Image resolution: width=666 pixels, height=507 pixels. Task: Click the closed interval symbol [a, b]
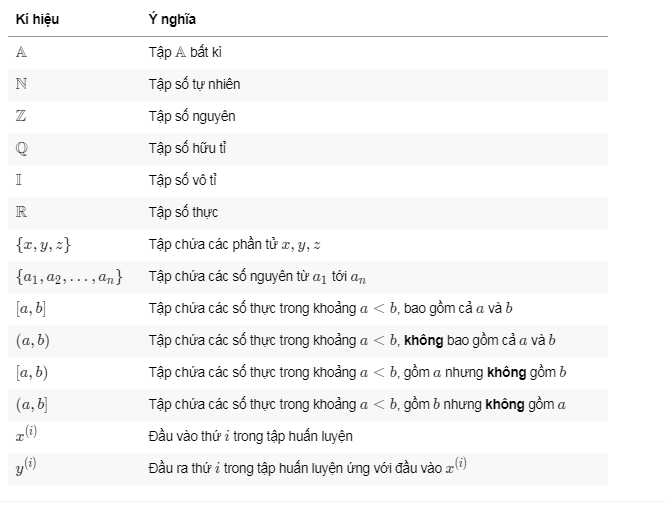coord(32,308)
